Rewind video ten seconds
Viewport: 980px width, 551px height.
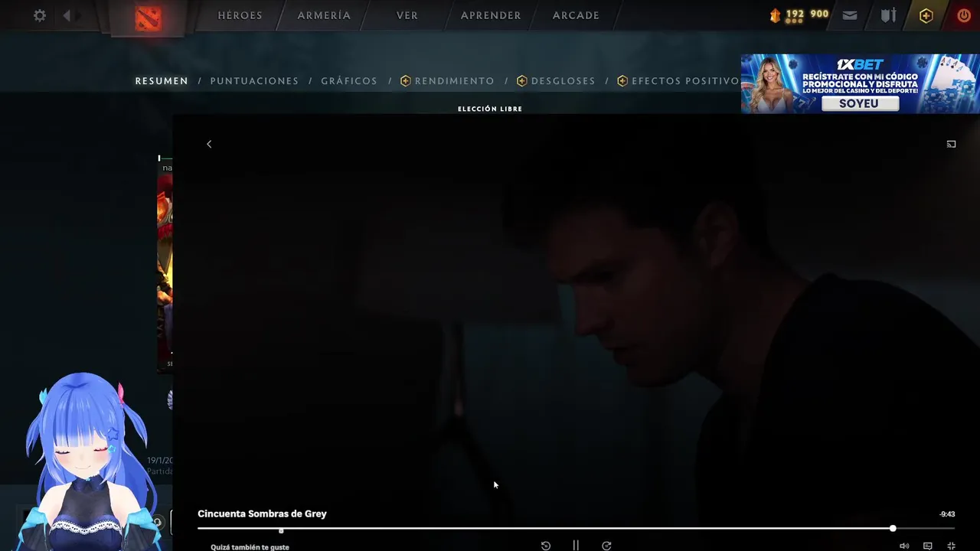click(x=546, y=546)
